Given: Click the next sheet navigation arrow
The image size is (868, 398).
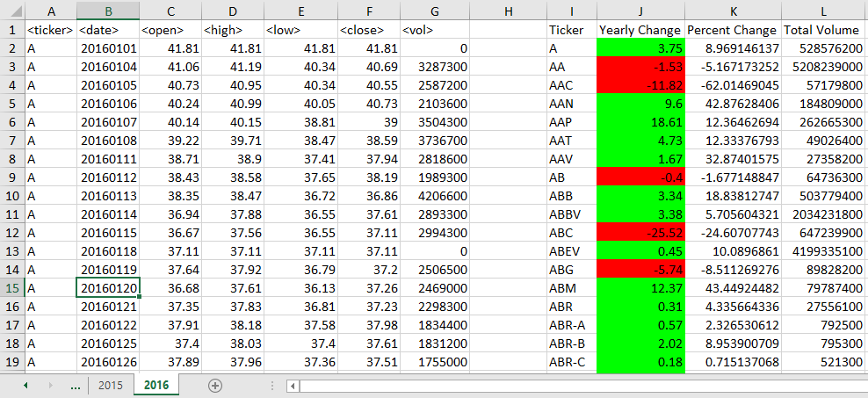Looking at the screenshot, I should (x=50, y=386).
